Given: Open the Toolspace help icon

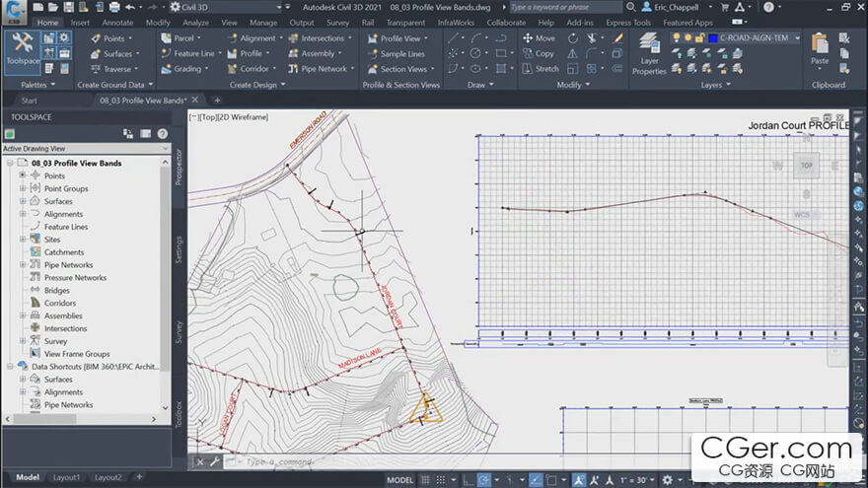Looking at the screenshot, I should [162, 133].
